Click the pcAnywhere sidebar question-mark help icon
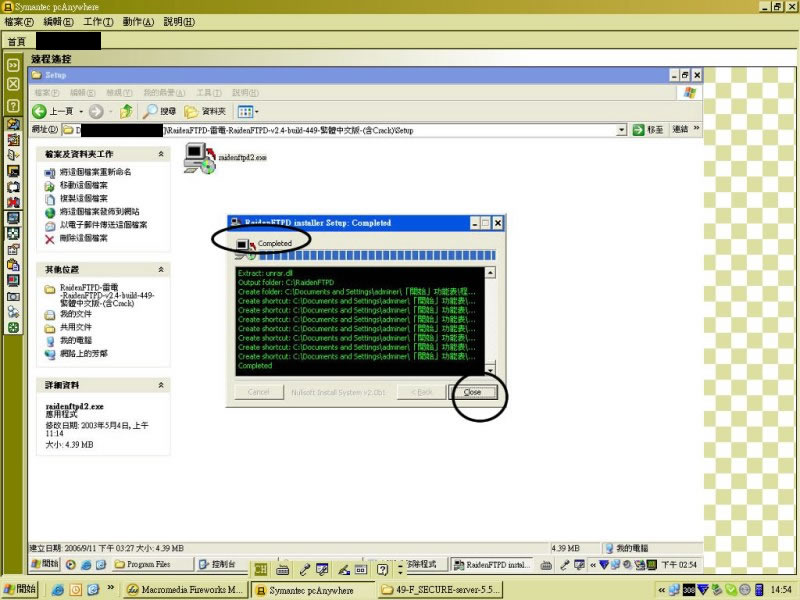The width and height of the screenshot is (800, 600). click(13, 106)
